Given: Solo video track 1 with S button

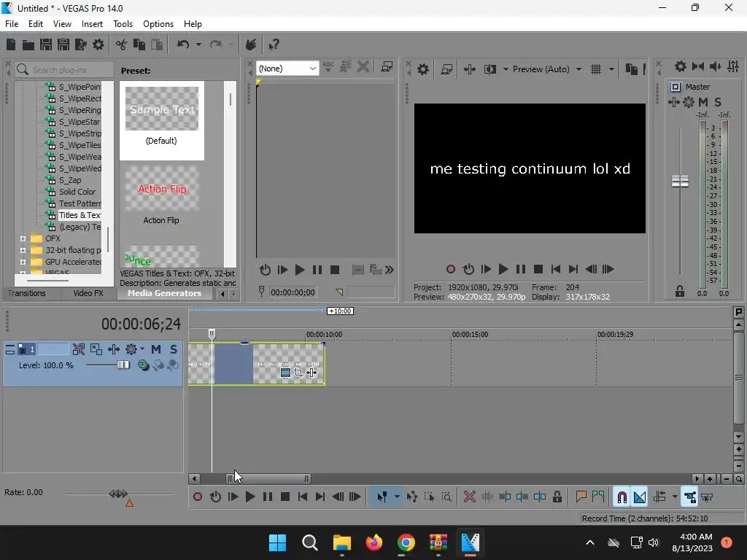Looking at the screenshot, I should click(x=174, y=349).
